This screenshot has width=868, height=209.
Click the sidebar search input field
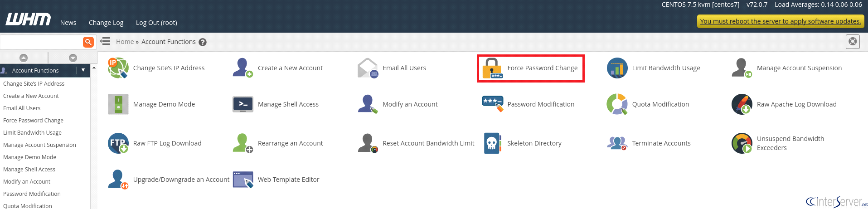click(41, 42)
